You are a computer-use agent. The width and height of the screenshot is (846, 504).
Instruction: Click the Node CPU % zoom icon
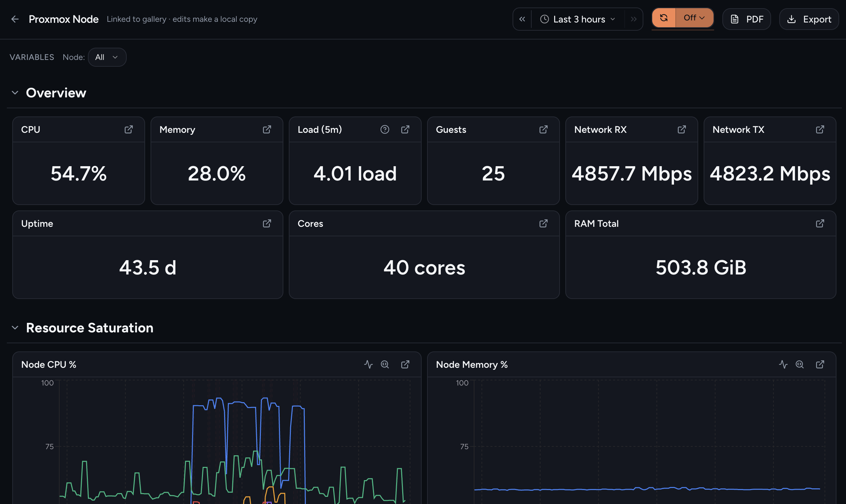(x=385, y=364)
